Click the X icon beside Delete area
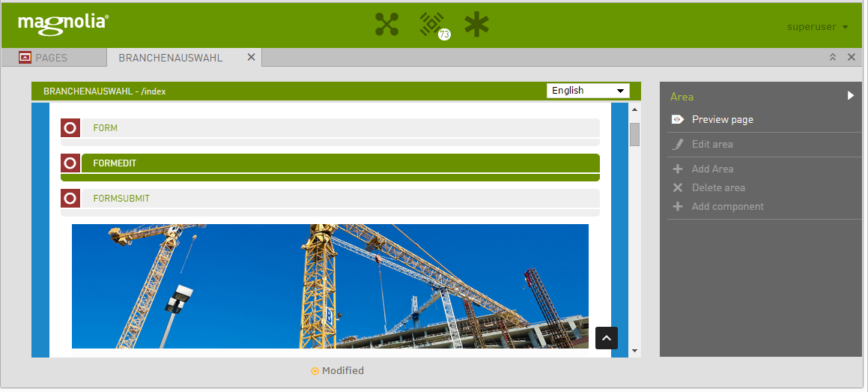The width and height of the screenshot is (868, 392). pos(678,187)
